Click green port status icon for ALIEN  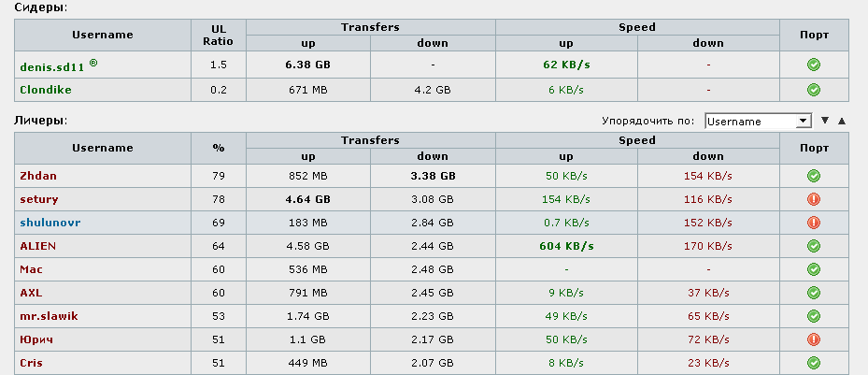[813, 246]
